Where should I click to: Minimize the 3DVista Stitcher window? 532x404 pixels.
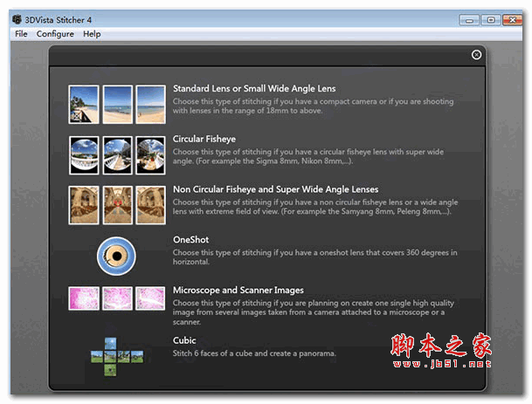(469, 20)
